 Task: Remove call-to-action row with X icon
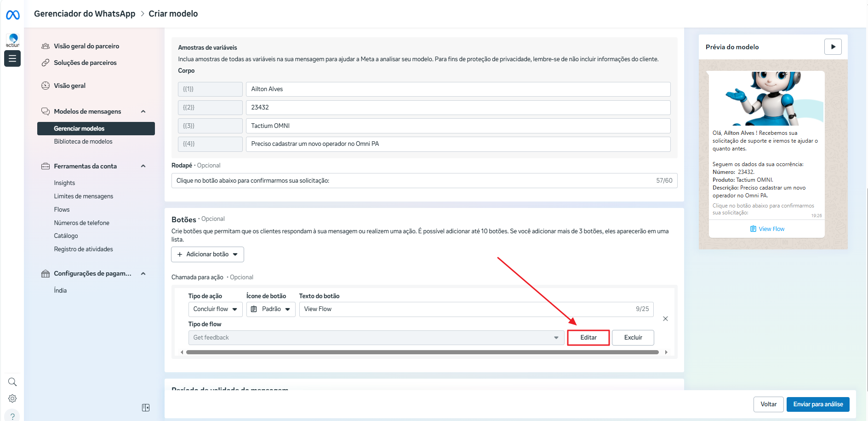[665, 319]
